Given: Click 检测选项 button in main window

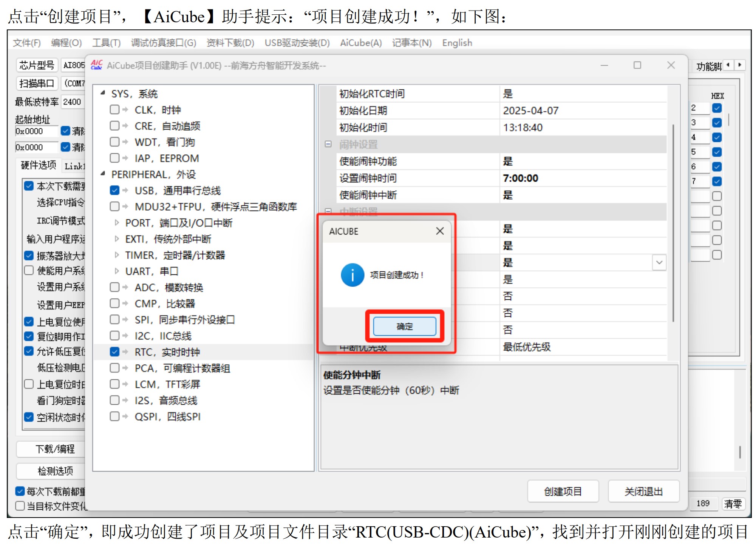Looking at the screenshot, I should coord(51,471).
